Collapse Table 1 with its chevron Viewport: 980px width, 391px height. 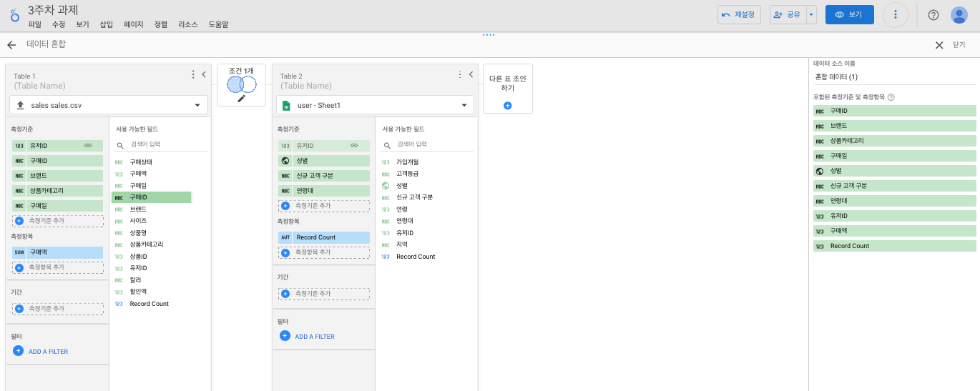point(204,74)
